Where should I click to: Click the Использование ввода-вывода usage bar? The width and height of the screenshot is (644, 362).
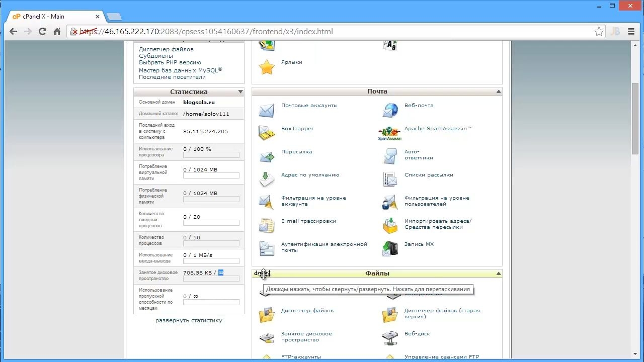click(211, 261)
